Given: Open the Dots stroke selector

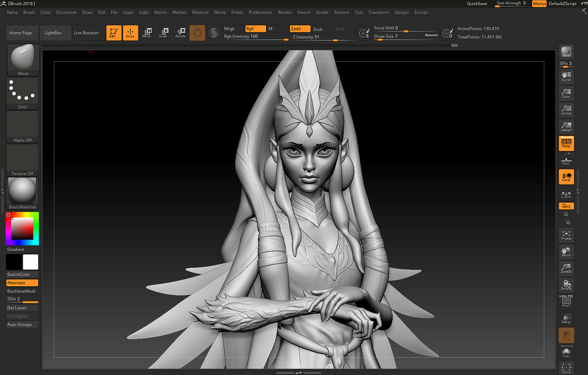Looking at the screenshot, I should (23, 93).
